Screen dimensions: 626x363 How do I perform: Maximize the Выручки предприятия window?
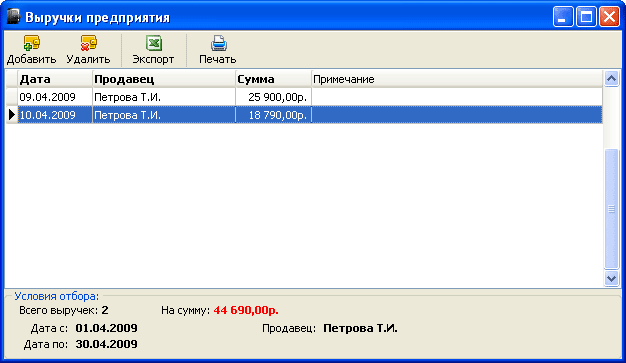[x=586, y=17]
